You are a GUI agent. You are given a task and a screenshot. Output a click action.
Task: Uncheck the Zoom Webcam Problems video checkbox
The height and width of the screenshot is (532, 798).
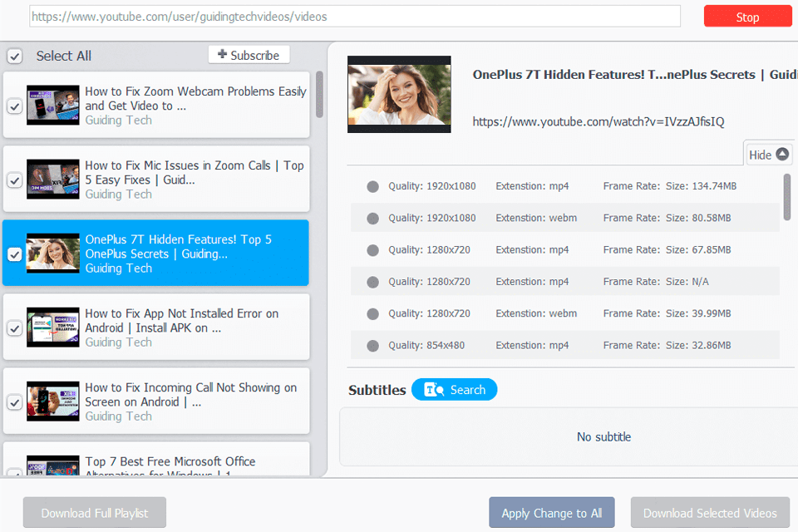click(15, 106)
